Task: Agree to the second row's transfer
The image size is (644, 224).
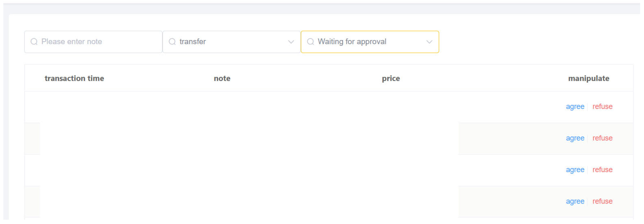Action: click(575, 139)
